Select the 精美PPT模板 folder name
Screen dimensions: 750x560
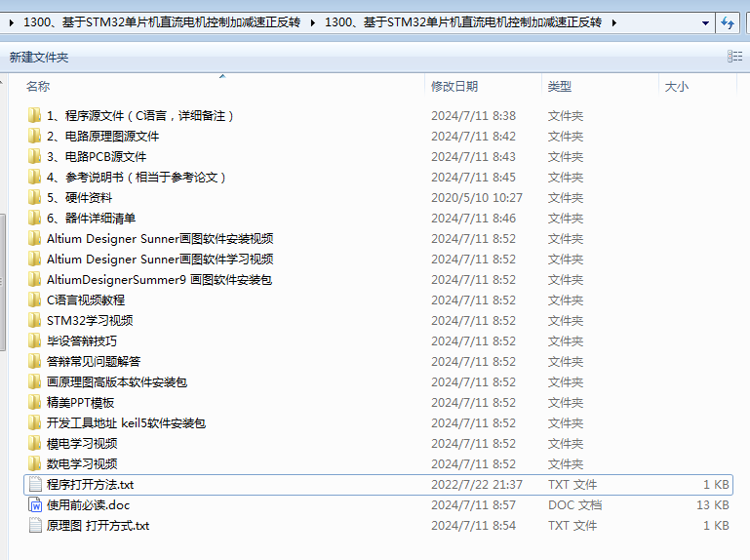(80, 403)
